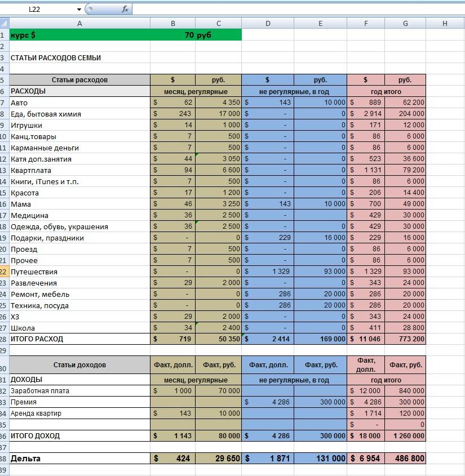The height and width of the screenshot is (476, 465).
Task: Click the 'Подарки, праздники' cell
Action: [x=79, y=238]
